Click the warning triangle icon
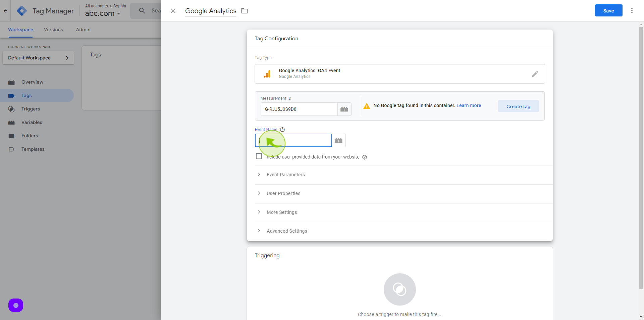The height and width of the screenshot is (320, 644). pos(367,106)
